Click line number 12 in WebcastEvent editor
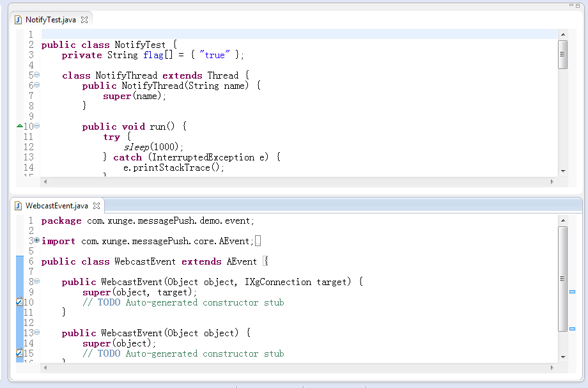Image resolution: width=588 pixels, height=388 pixels. 29,323
